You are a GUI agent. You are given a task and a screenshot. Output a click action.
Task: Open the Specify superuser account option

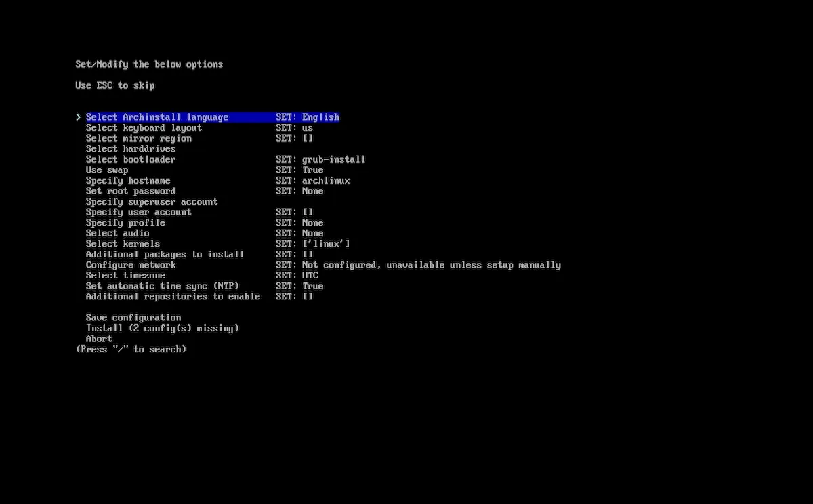point(152,201)
